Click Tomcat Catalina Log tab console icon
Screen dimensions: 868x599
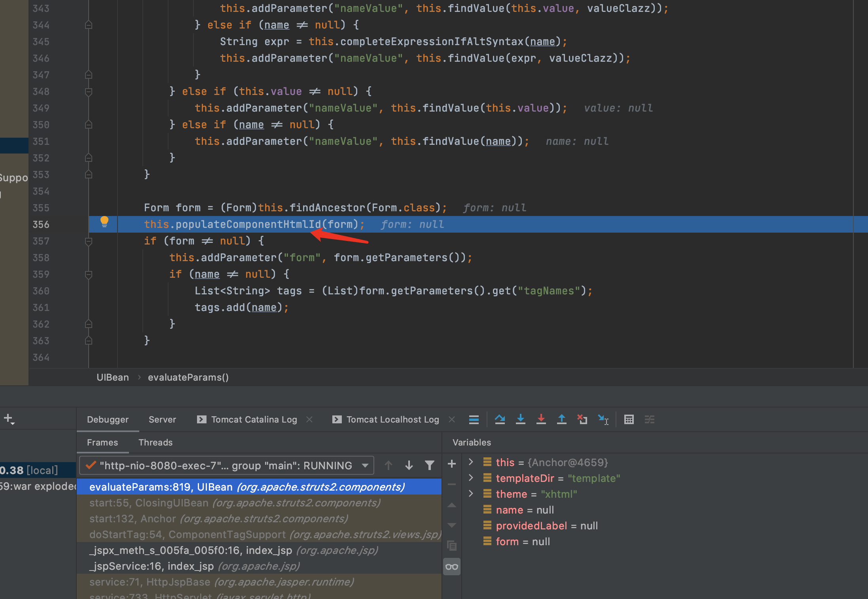click(x=202, y=419)
